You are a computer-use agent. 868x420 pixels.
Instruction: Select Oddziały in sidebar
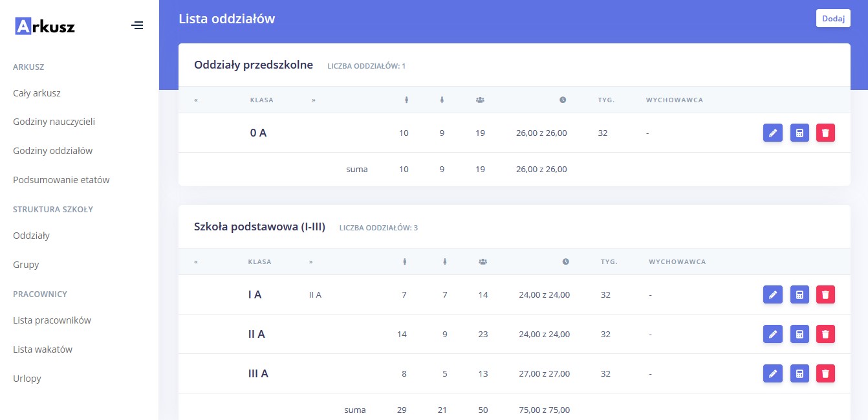coord(31,236)
